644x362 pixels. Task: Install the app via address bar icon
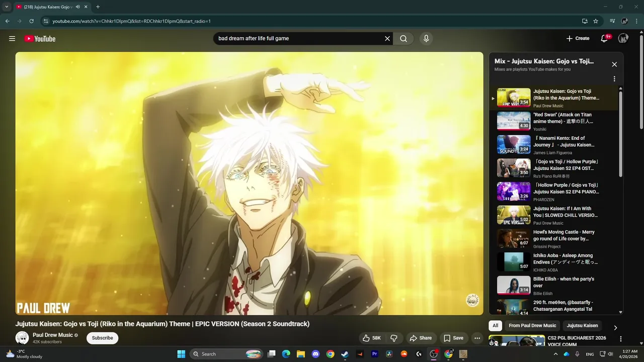(585, 21)
